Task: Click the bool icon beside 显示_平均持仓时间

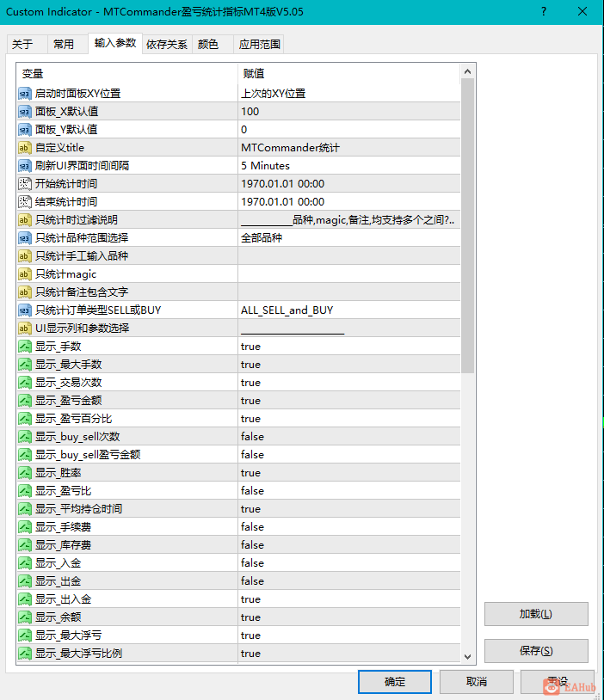Action: [25, 509]
